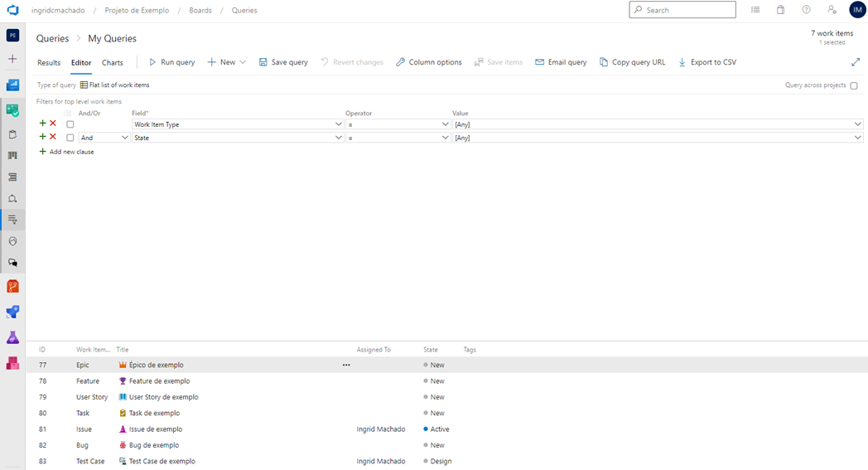
Task: Open Backlogs icon in sidebar
Action: [12, 177]
